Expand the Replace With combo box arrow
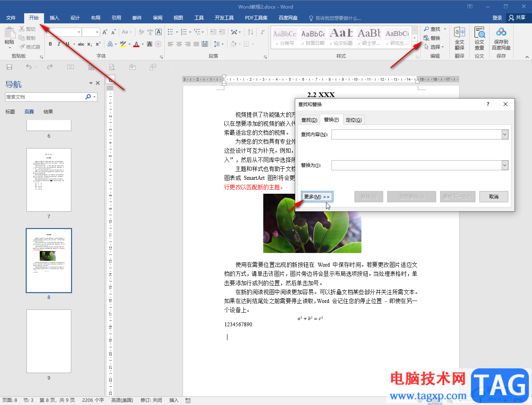The image size is (532, 405). pyautogui.click(x=505, y=165)
